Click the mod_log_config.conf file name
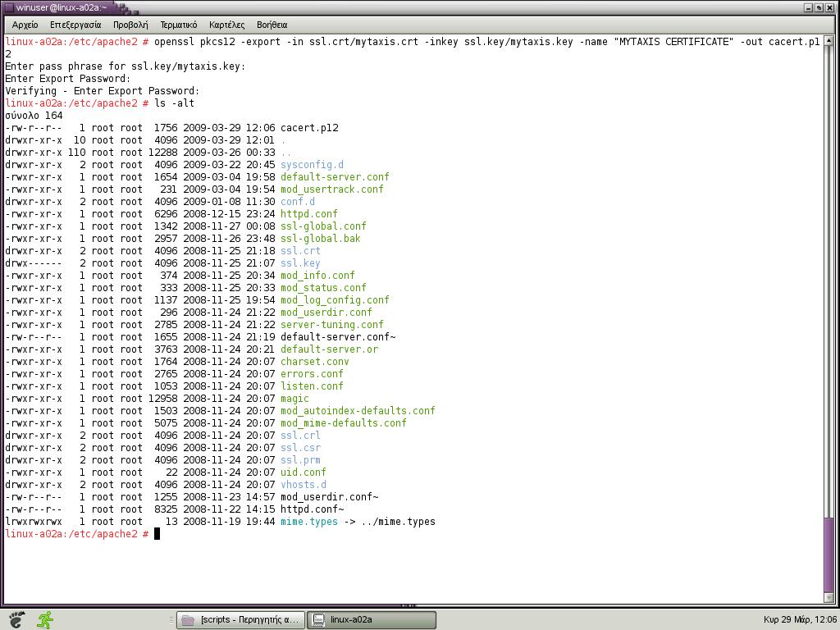The width and height of the screenshot is (840, 630). 335,300
